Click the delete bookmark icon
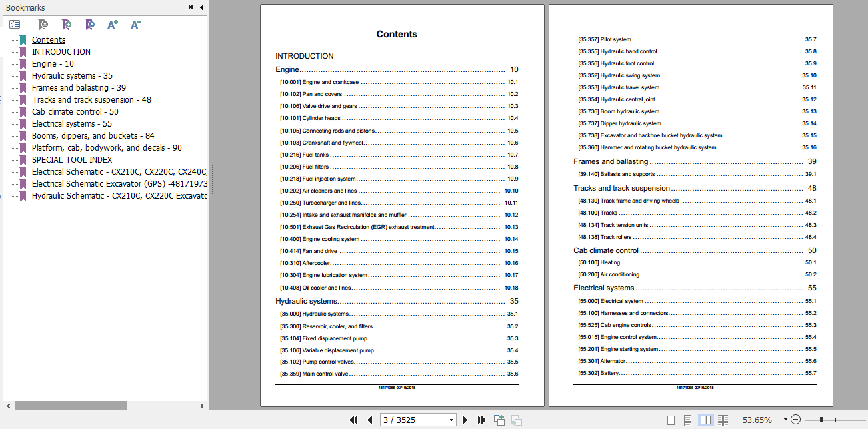The width and height of the screenshot is (868, 429). click(43, 25)
